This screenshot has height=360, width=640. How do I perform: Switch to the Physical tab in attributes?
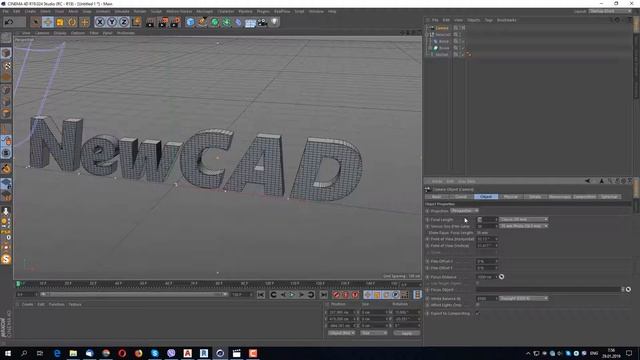pos(511,197)
